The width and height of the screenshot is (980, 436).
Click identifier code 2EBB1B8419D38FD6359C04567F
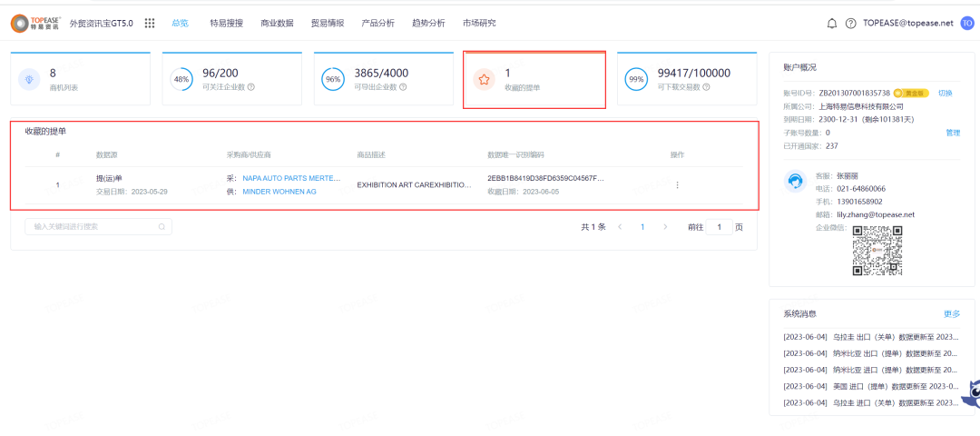[546, 178]
